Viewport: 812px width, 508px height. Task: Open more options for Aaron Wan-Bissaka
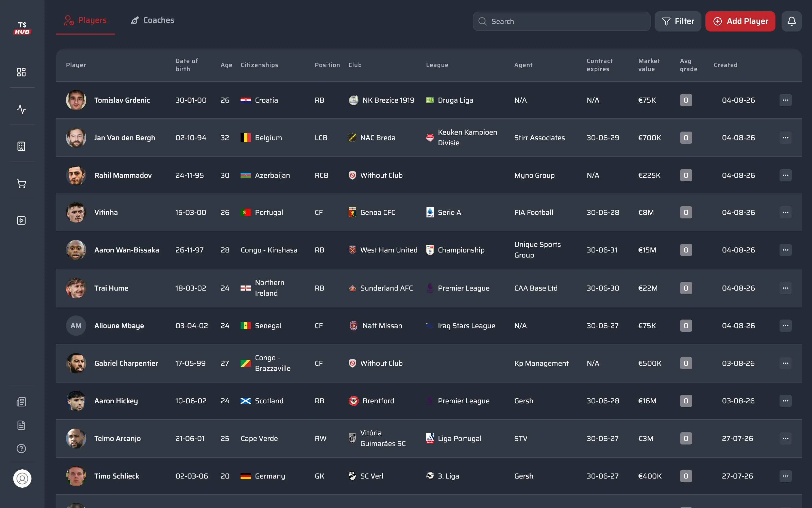(x=785, y=250)
